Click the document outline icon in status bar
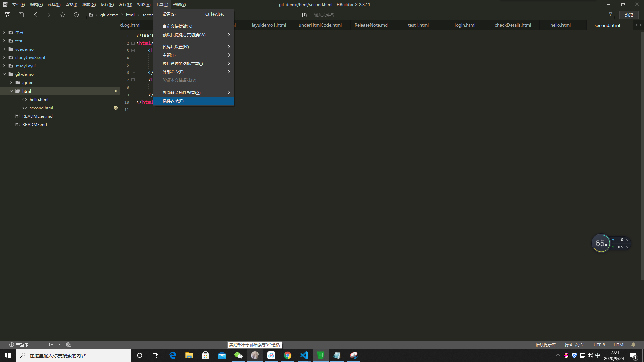Image resolution: width=644 pixels, height=362 pixels. click(x=51, y=345)
